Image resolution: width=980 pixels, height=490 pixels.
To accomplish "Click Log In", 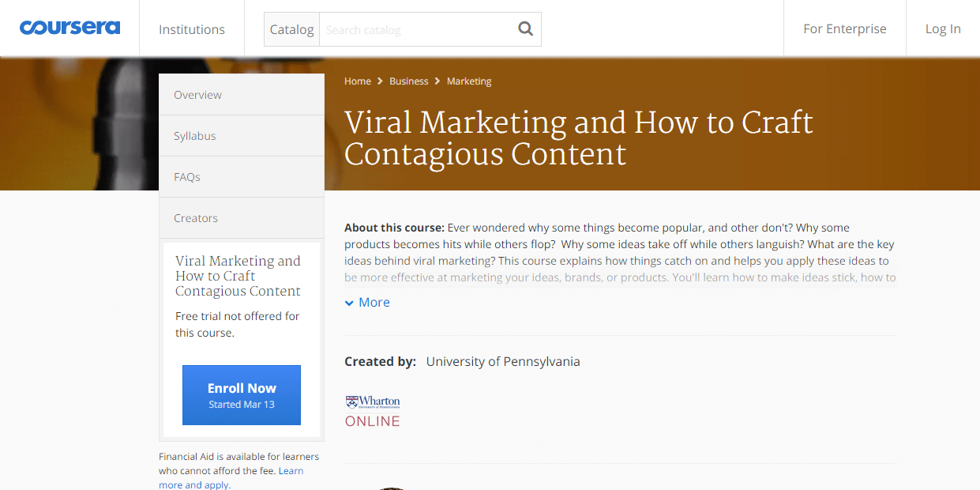I will [943, 28].
